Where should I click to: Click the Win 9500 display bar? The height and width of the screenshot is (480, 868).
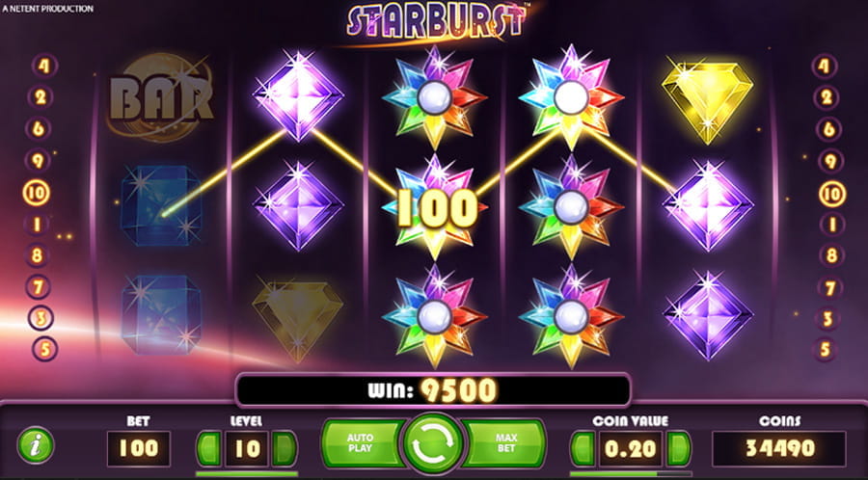tap(433, 390)
